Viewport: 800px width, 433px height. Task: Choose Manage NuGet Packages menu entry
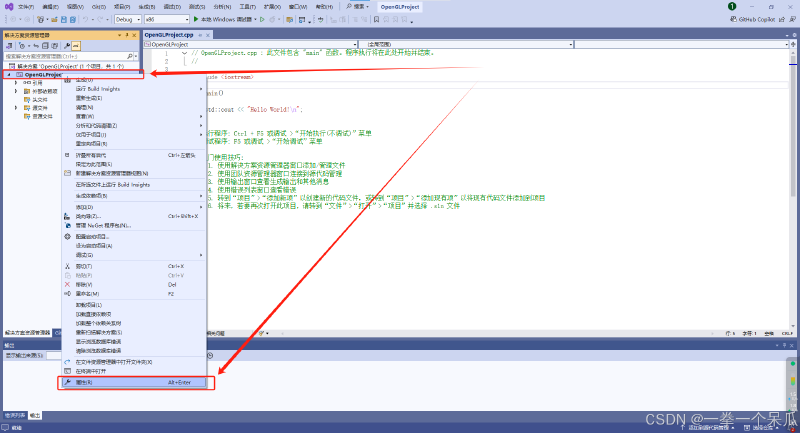[134, 225]
